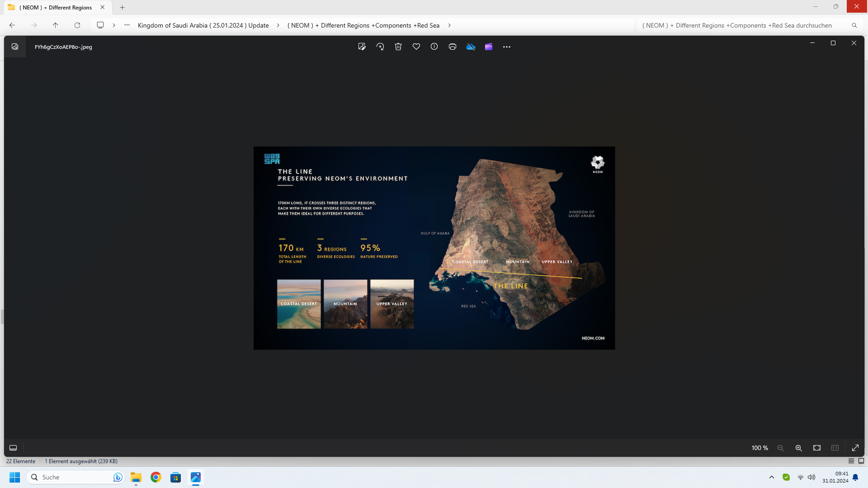Image resolution: width=868 pixels, height=488 pixels.
Task: Show hidden system tray icons with the caret
Action: coord(772,477)
